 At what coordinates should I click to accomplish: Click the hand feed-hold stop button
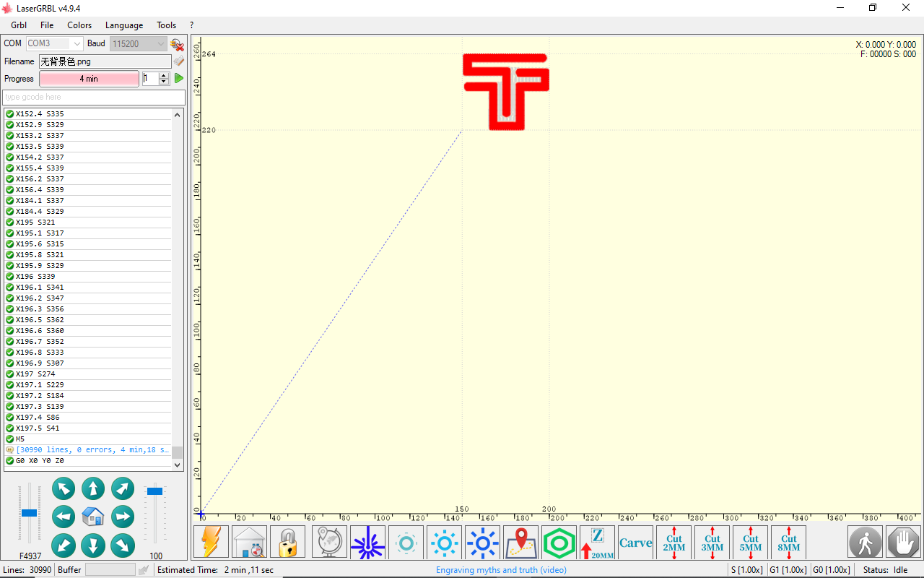pyautogui.click(x=903, y=542)
